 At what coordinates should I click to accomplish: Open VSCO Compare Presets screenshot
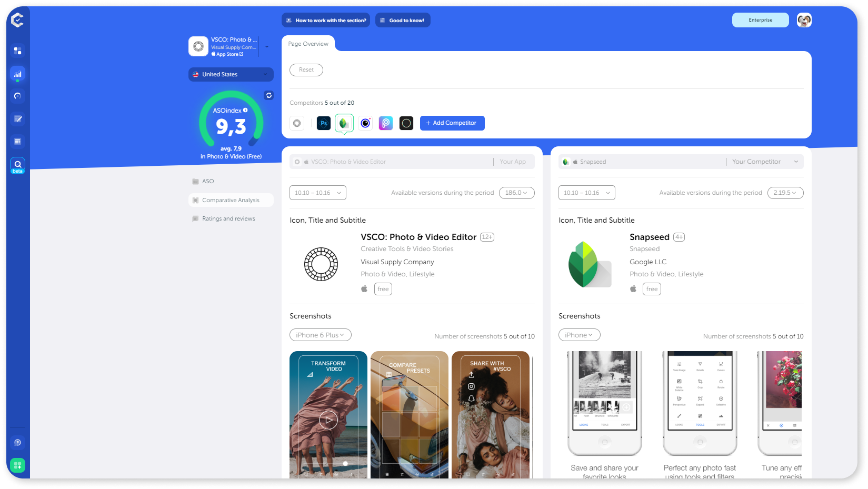[410, 415]
